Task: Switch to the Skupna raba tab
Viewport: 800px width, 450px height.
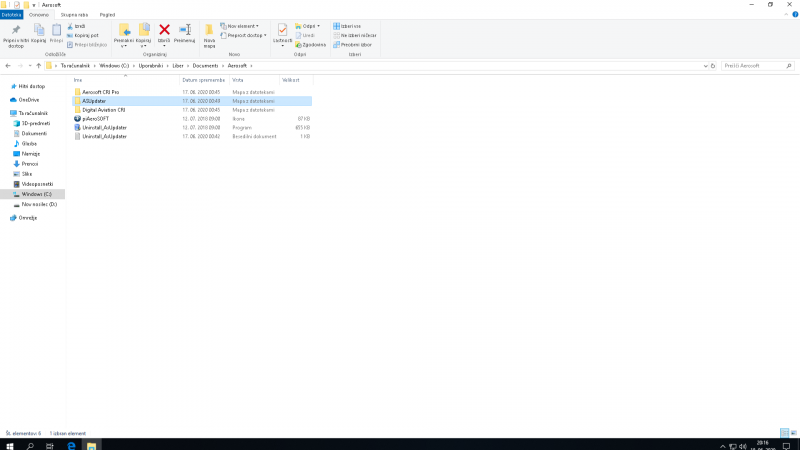Action: [x=74, y=15]
